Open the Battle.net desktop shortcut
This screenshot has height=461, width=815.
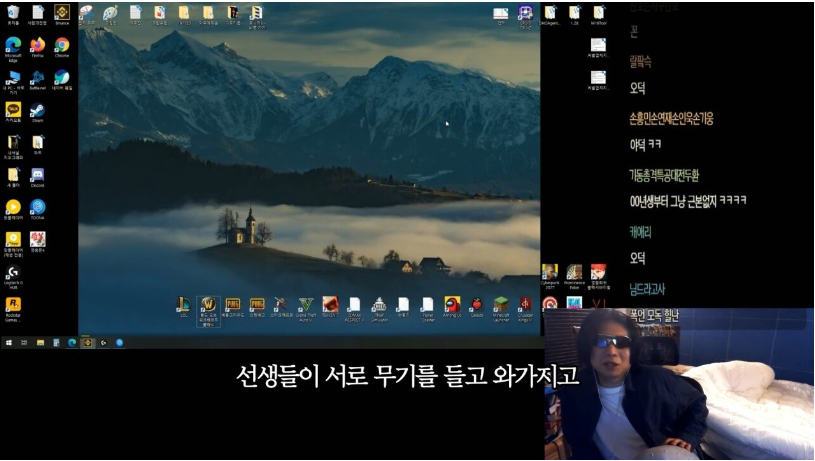tap(37, 80)
